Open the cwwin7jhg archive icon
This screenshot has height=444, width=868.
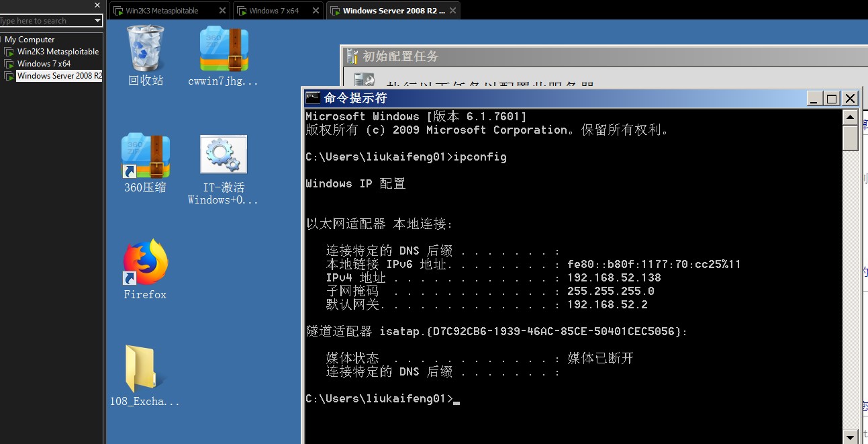point(223,47)
